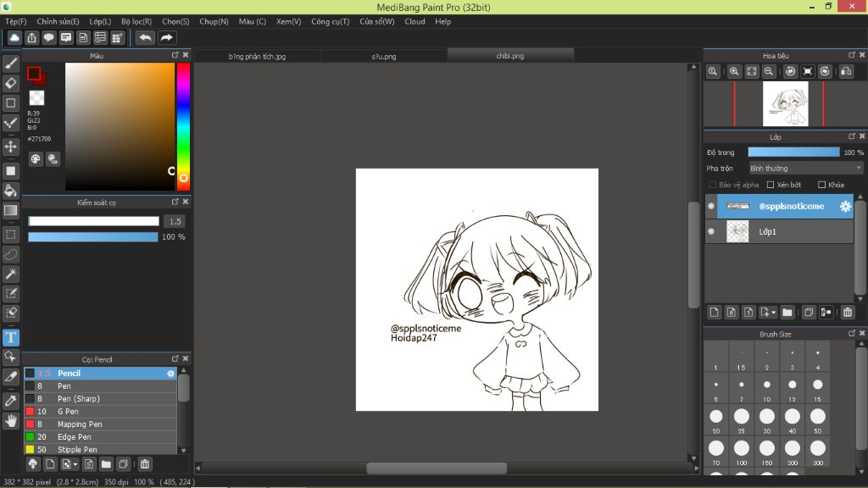Enable the Xén bớt checkbox

pos(771,185)
